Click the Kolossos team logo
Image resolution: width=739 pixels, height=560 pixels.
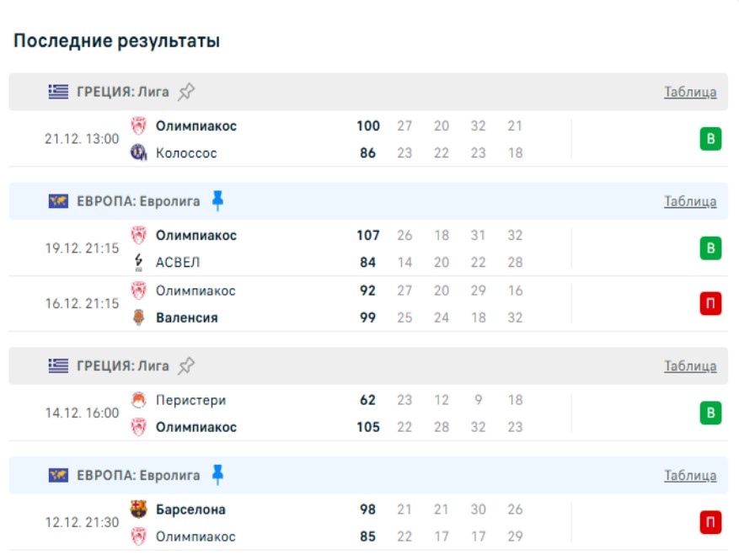click(x=139, y=153)
